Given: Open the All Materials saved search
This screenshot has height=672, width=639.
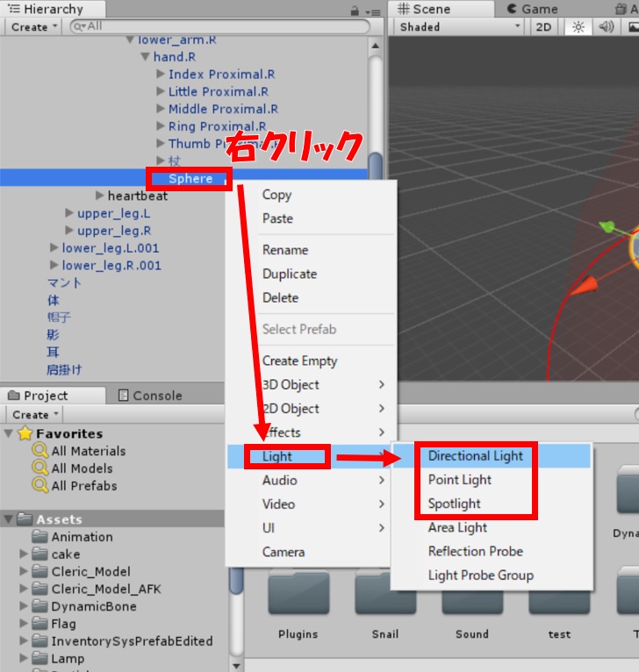Looking at the screenshot, I should [x=88, y=451].
